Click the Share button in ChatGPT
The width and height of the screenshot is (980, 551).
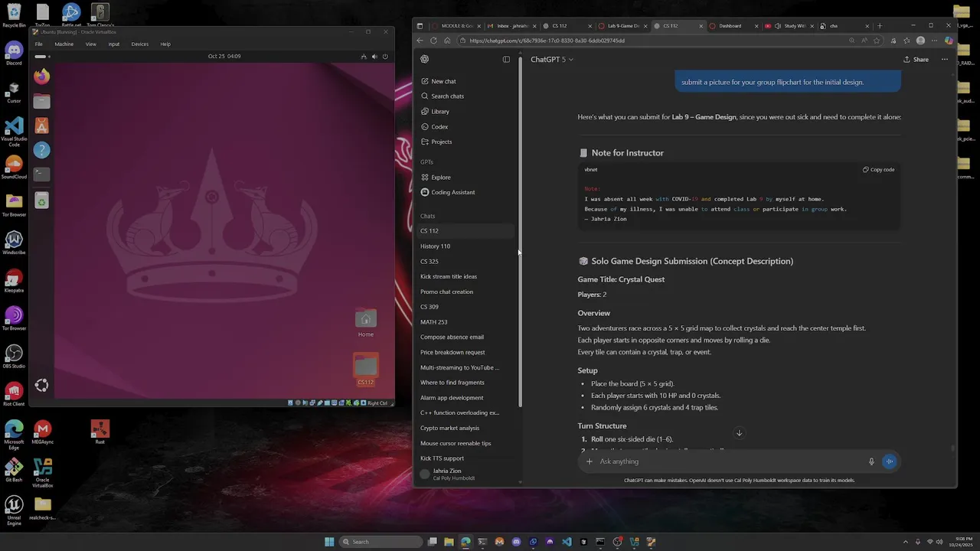pos(916,59)
